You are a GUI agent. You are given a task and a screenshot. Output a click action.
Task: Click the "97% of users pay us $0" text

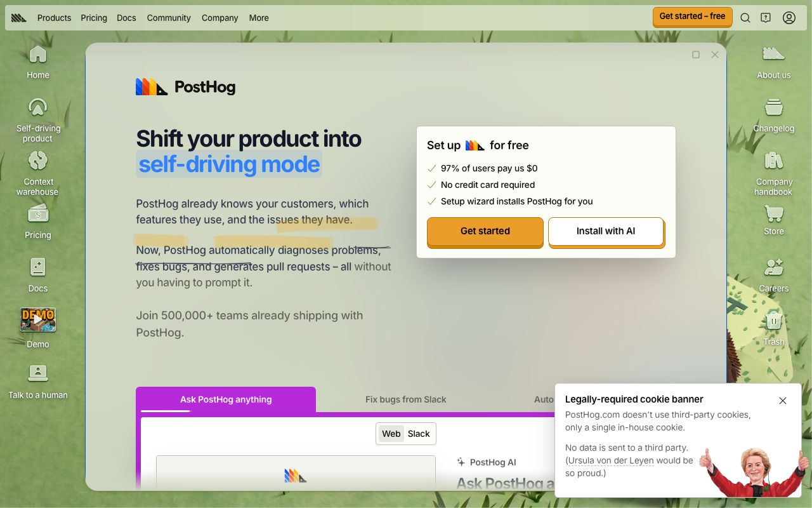[x=489, y=168]
